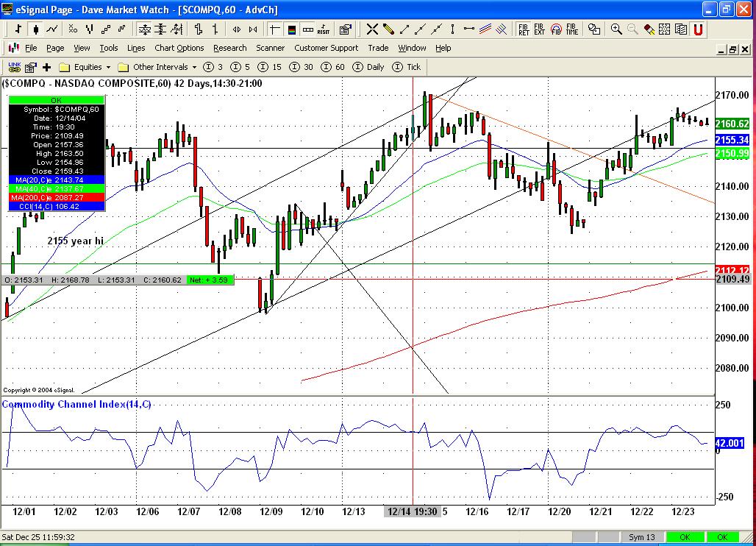Select the Andrews pitchfork tool
This screenshot has width=756, height=546.
pyautogui.click(x=502, y=30)
